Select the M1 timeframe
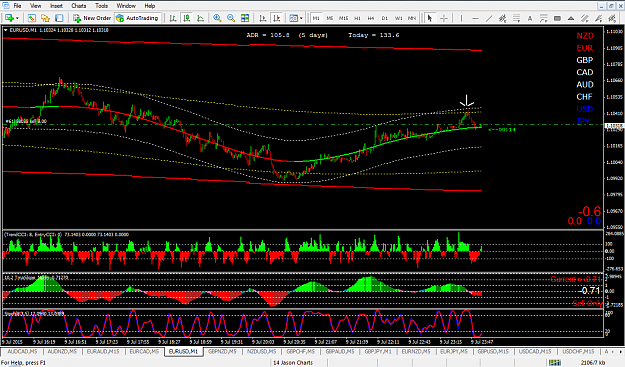This screenshot has width=625, height=367. pyautogui.click(x=316, y=18)
